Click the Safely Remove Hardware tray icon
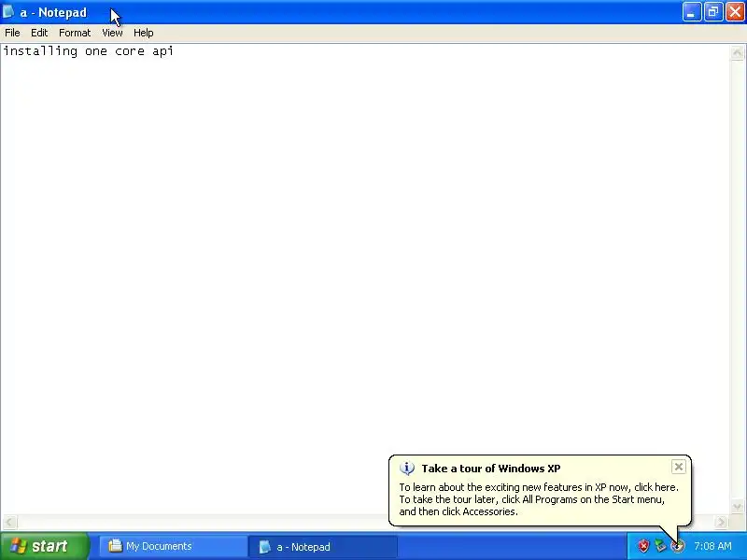 pyautogui.click(x=660, y=546)
